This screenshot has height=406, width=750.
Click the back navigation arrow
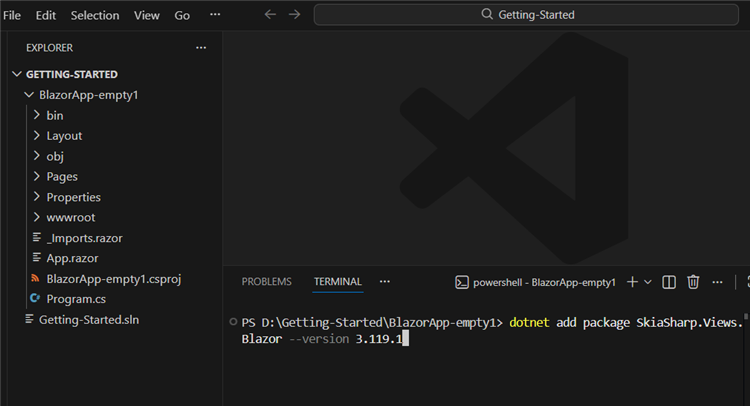pos(270,15)
